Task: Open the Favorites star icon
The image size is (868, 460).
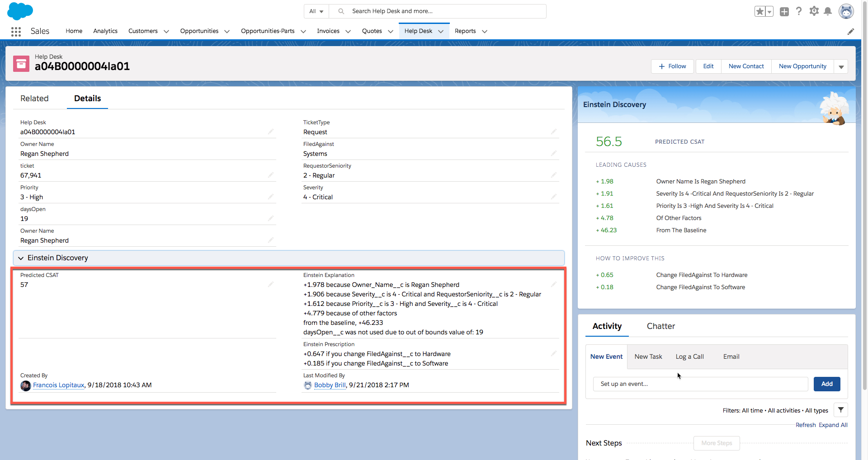Action: click(760, 11)
